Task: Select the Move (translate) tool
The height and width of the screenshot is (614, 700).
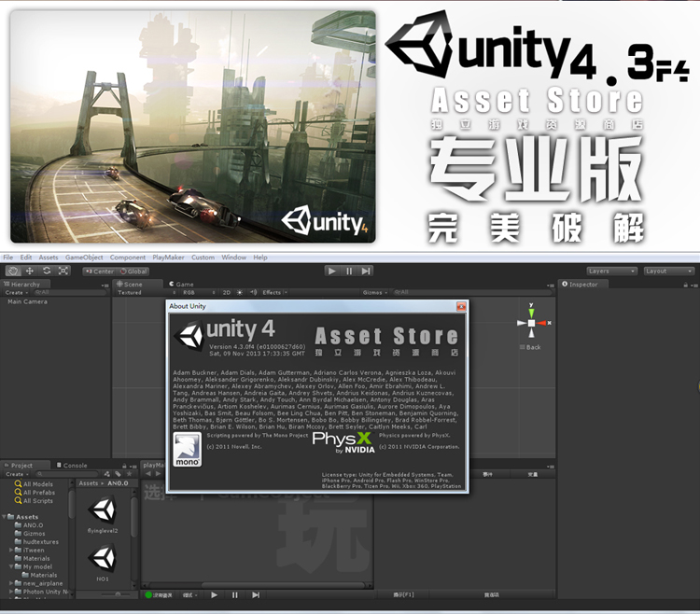Action: pos(30,271)
